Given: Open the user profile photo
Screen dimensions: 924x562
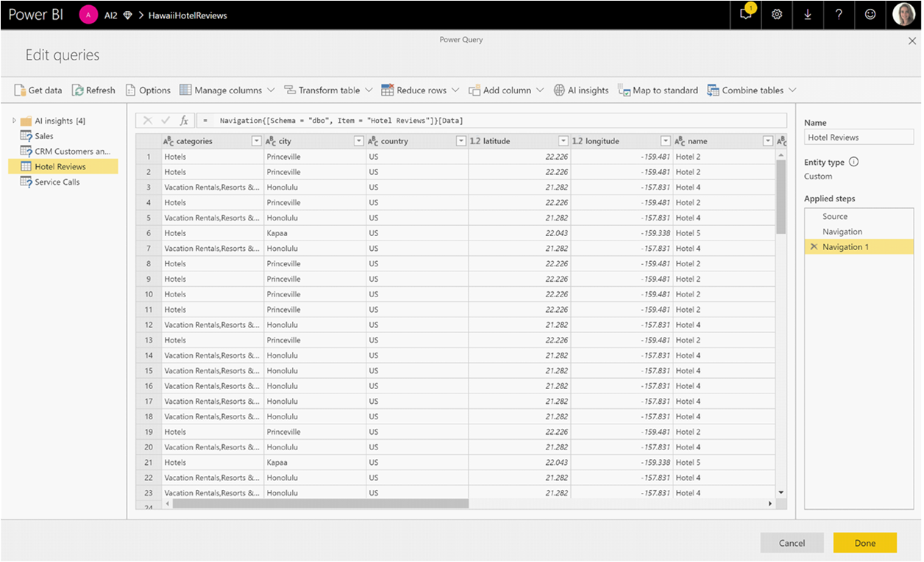Looking at the screenshot, I should (x=903, y=15).
